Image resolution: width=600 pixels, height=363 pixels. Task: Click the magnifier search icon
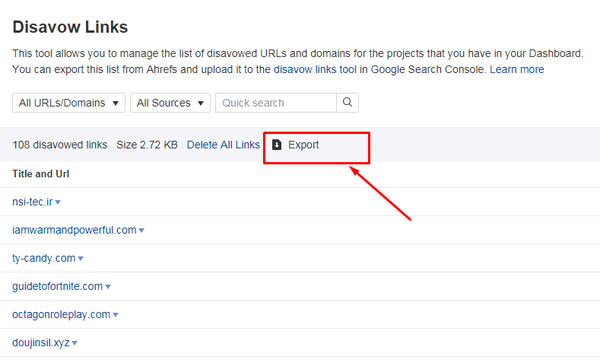coord(347,103)
